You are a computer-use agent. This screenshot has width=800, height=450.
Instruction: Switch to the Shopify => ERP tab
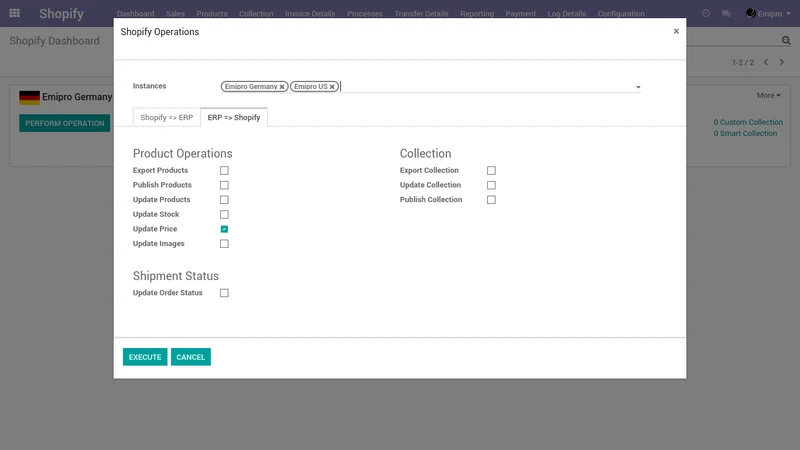point(166,117)
